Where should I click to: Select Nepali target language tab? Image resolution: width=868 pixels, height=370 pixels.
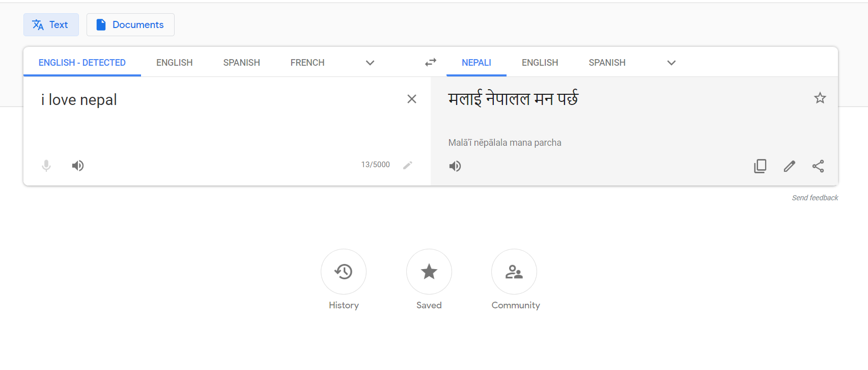pos(477,62)
